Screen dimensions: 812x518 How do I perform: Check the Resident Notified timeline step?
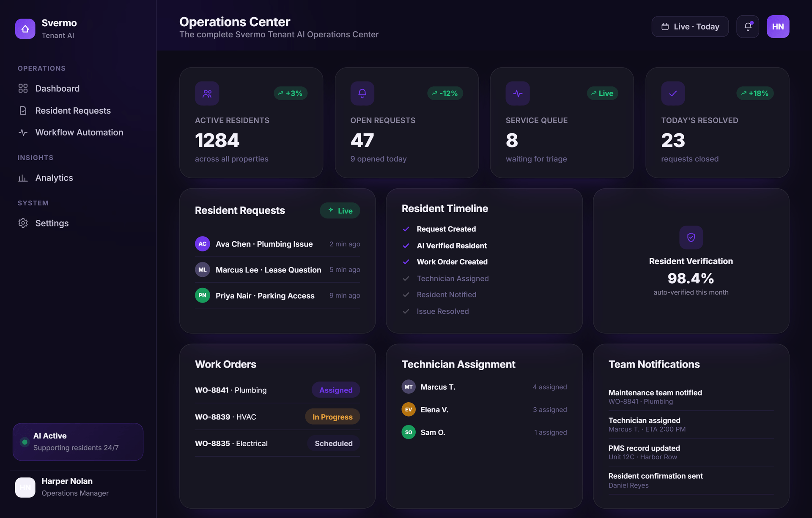point(439,295)
